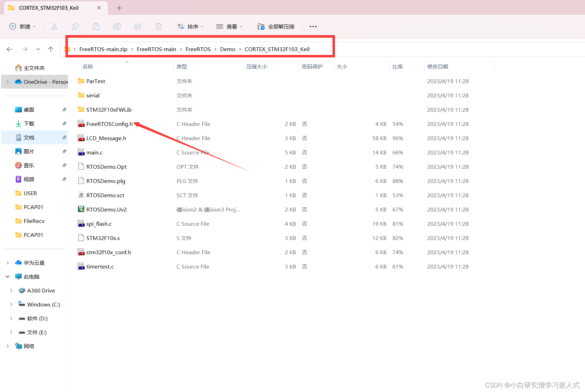Open the 查看 (View) dropdown
This screenshot has height=392, width=585.
tap(229, 26)
